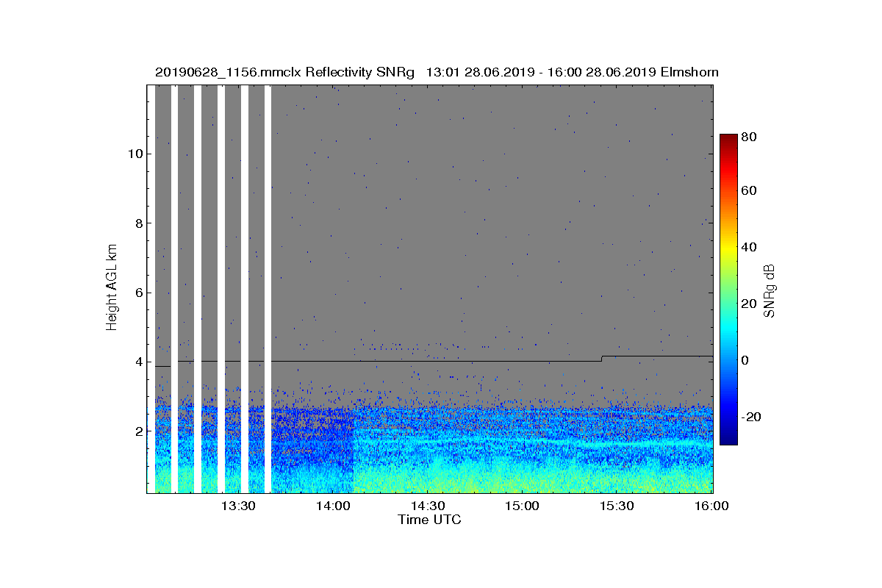882x588 pixels.
Task: Click the colorbar value label 20
Action: click(x=749, y=304)
